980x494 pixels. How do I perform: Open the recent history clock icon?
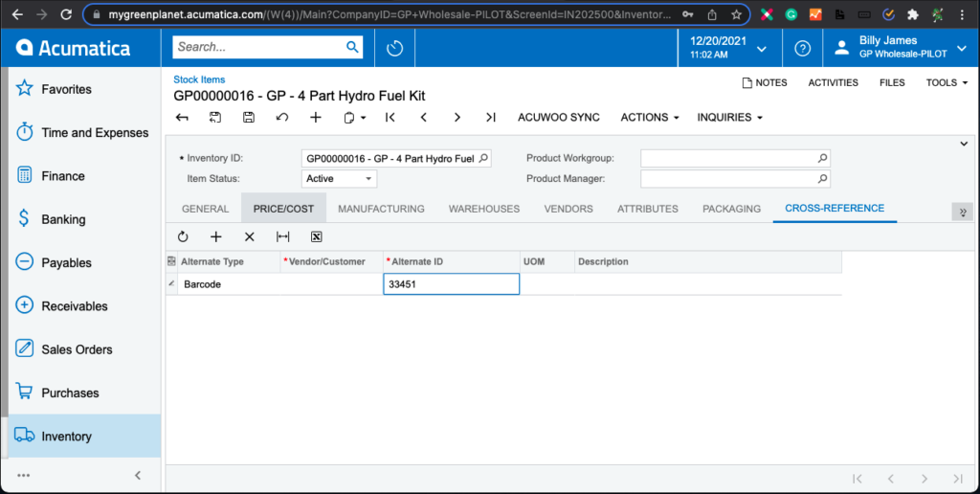[x=395, y=48]
